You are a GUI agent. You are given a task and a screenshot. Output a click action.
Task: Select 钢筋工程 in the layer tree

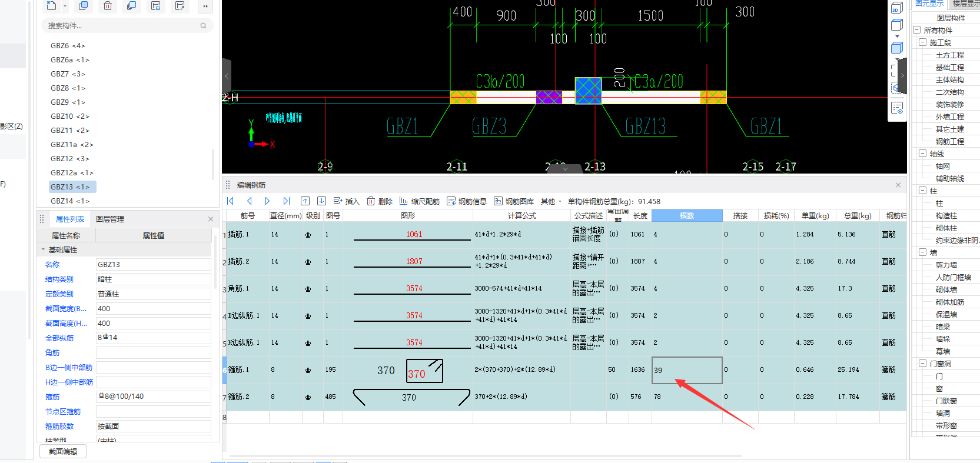pyautogui.click(x=950, y=142)
